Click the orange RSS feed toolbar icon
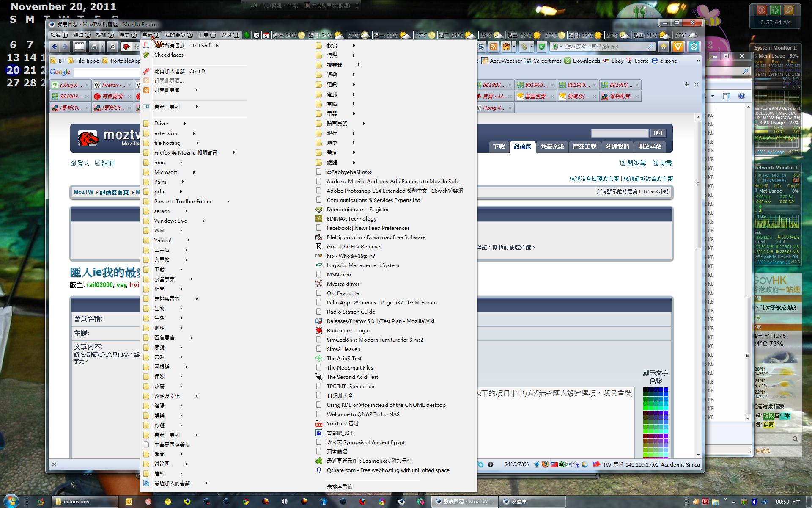The image size is (812, 508). [x=494, y=47]
